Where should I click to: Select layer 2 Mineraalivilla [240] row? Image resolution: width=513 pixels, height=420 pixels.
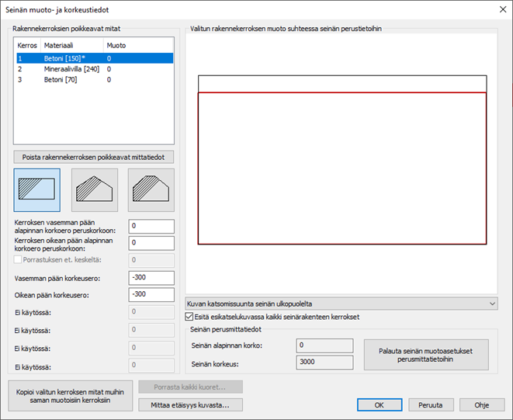coord(93,69)
